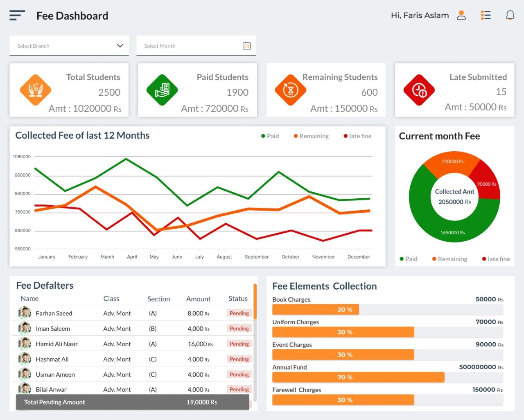Image resolution: width=524 pixels, height=420 pixels.
Task: Click the orange 200000 Rs donut segment
Action: click(x=452, y=162)
